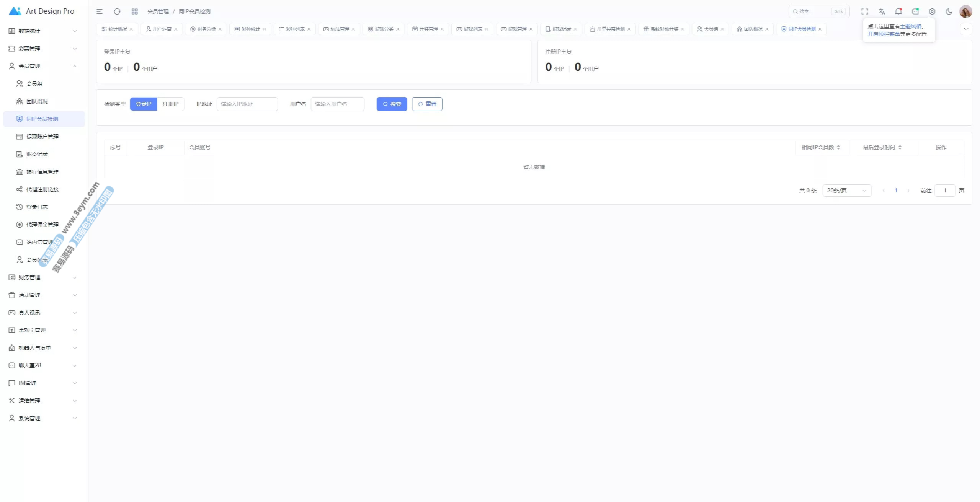Open the quick apps grid icon
This screenshot has height=502, width=980.
point(134,11)
